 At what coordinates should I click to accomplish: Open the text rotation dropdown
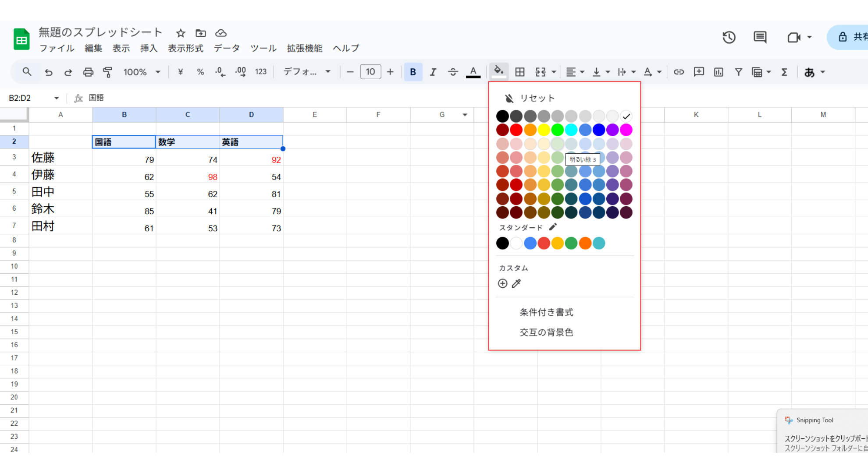(652, 72)
